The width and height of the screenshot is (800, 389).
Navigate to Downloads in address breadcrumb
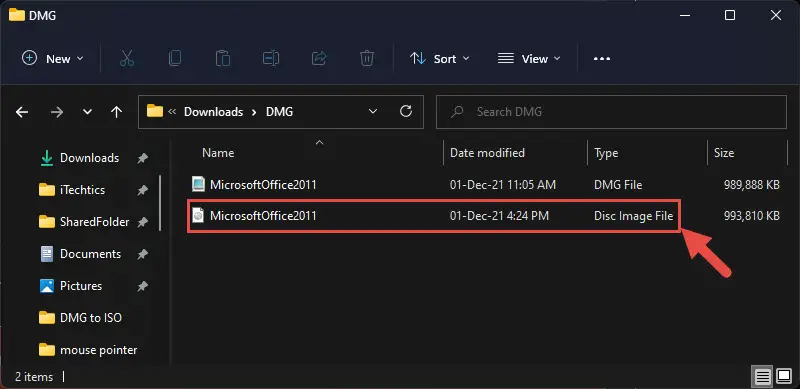click(x=213, y=112)
